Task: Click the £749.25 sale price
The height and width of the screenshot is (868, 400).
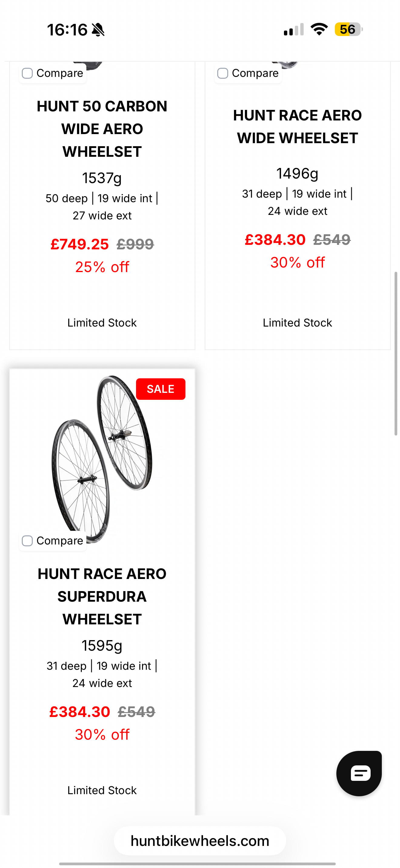Action: [80, 244]
